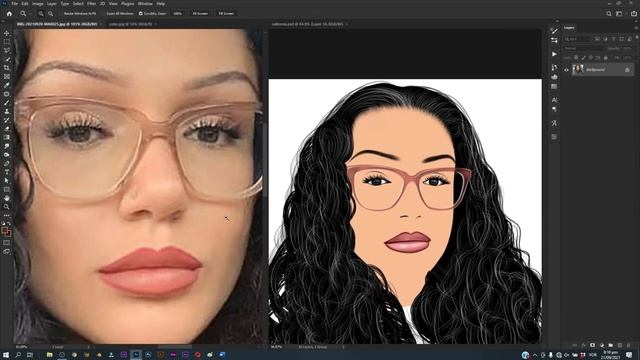Viewport: 640px width, 360px height.
Task: Open the collapsed Character panel icon
Action: pos(554,100)
